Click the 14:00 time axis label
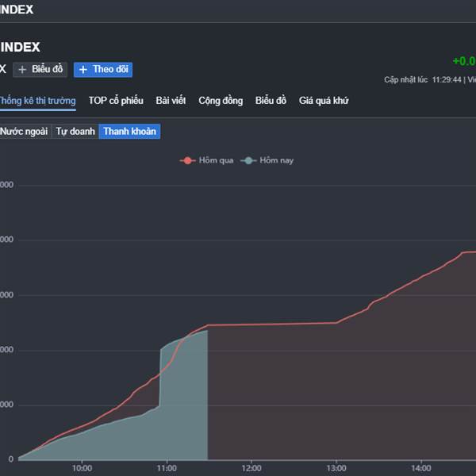 420,467
